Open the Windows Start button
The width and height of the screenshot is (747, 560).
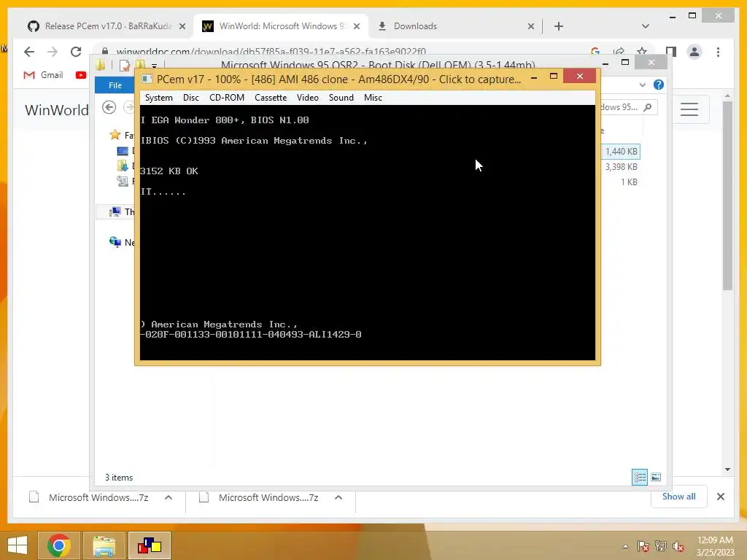coord(18,545)
